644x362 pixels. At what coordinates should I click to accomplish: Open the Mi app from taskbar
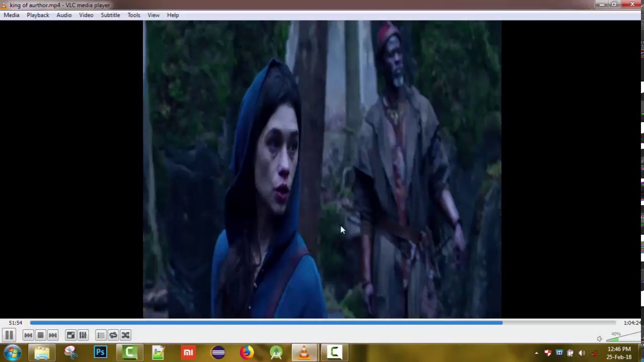point(188,352)
